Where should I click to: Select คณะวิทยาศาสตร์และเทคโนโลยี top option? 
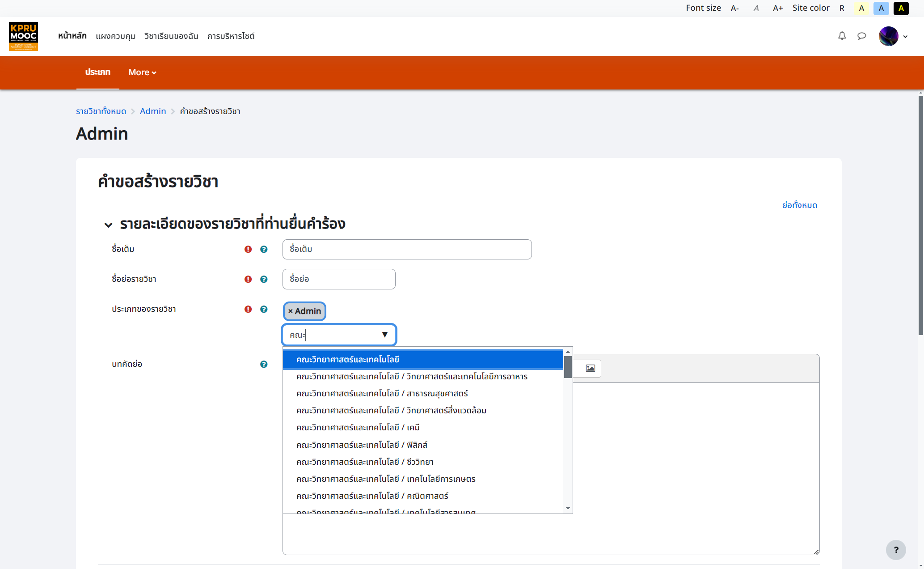[x=423, y=360]
